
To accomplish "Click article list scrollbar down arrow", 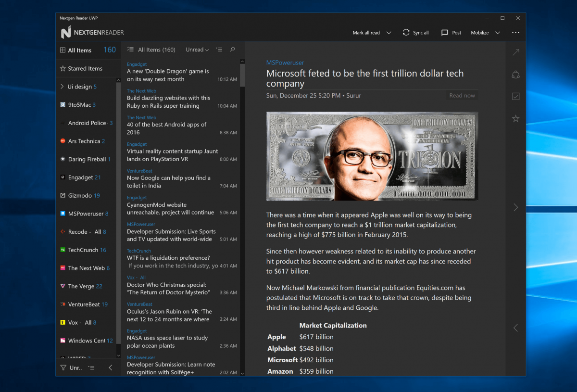I will pos(242,373).
